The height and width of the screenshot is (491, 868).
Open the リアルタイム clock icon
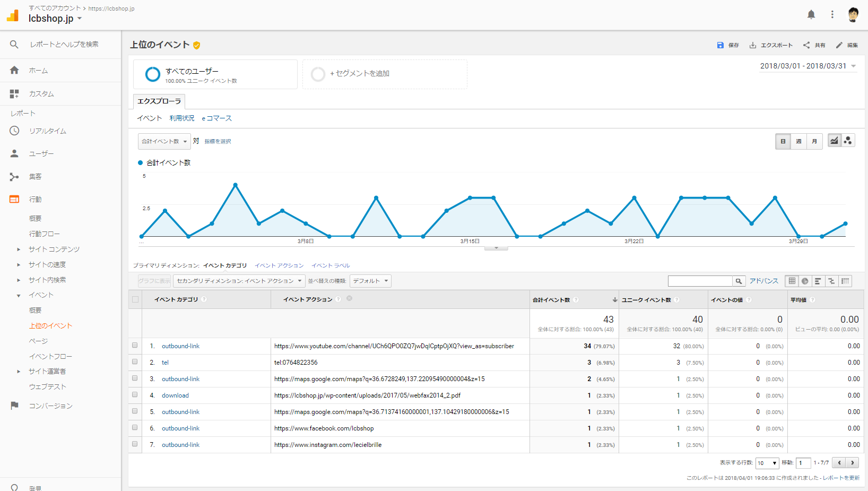pos(14,131)
